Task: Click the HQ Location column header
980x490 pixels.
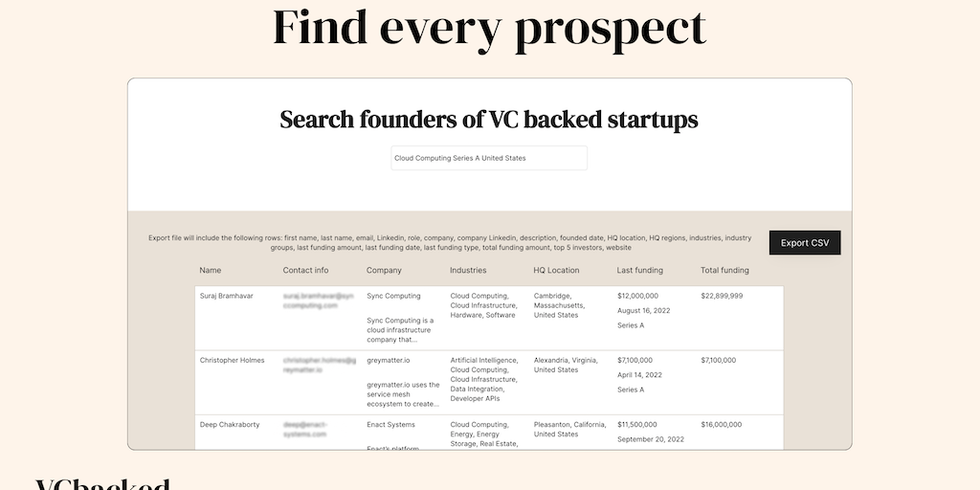Action: 556,271
